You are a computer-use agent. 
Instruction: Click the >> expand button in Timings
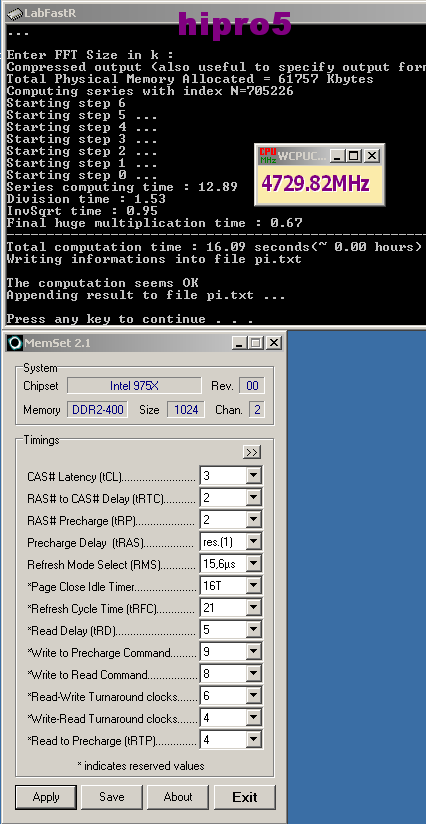tap(252, 452)
